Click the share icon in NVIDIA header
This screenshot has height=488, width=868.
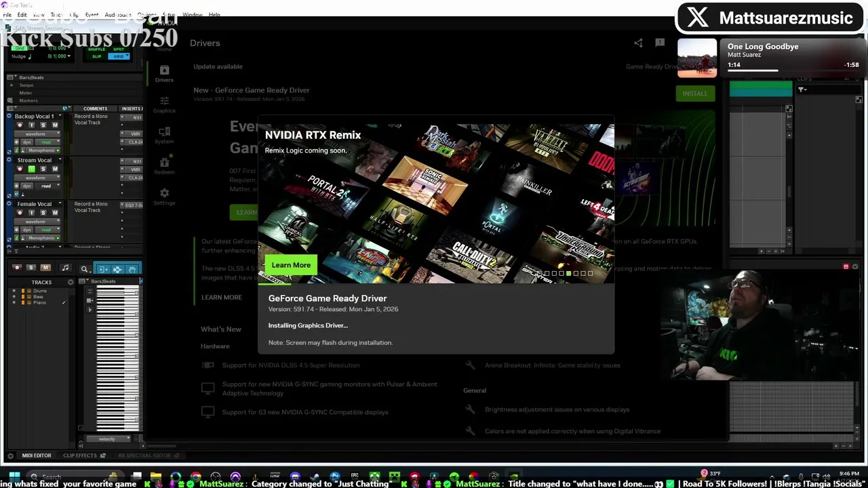tap(638, 43)
